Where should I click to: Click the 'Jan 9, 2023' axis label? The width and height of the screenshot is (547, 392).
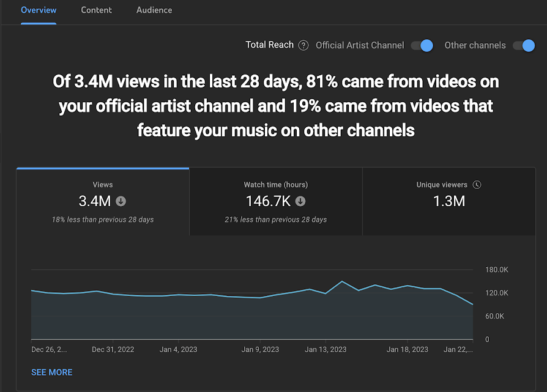[x=260, y=349]
